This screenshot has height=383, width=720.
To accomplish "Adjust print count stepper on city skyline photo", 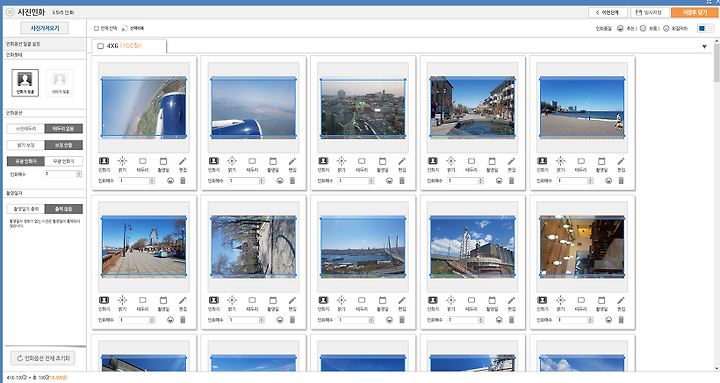I will pos(371,181).
